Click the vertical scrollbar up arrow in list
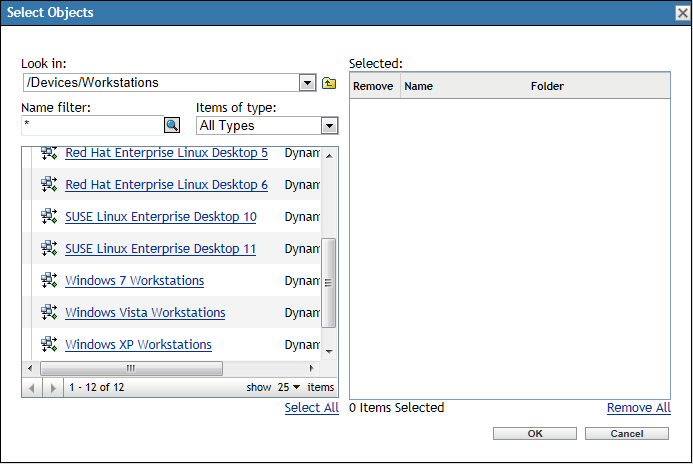This screenshot has height=464, width=693. point(329,156)
